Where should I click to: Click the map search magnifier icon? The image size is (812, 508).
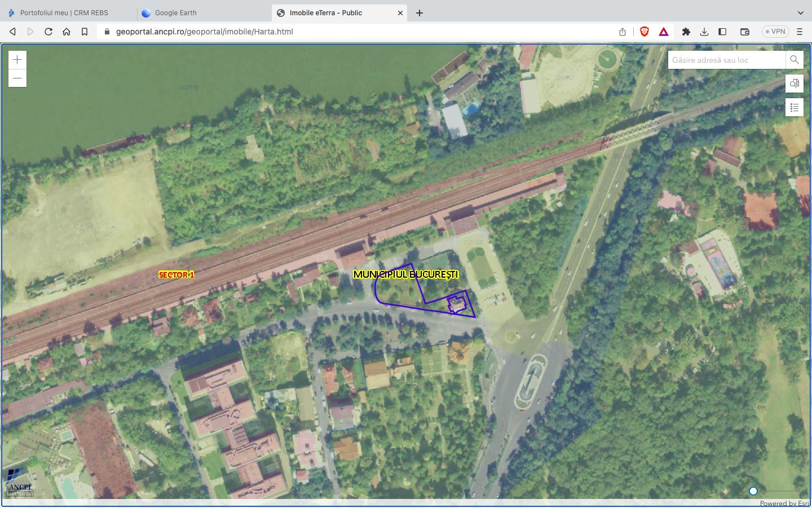pyautogui.click(x=794, y=60)
